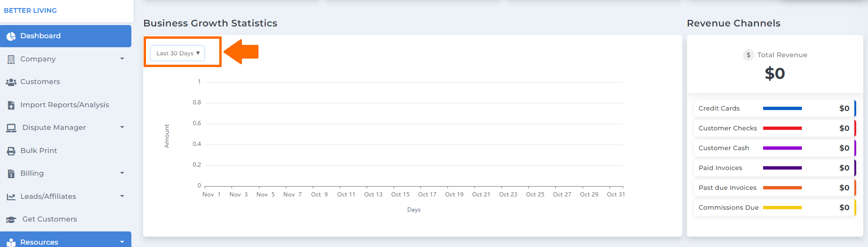This screenshot has width=868, height=247.
Task: Click the Bulk Print printer icon
Action: pos(11,151)
